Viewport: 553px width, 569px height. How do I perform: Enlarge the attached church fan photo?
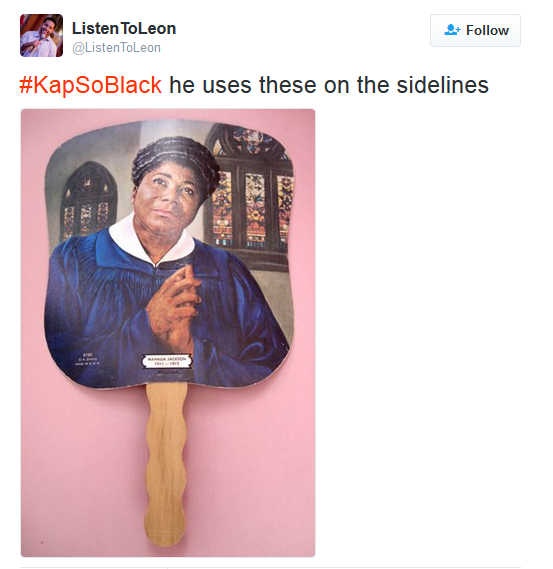pyautogui.click(x=168, y=333)
